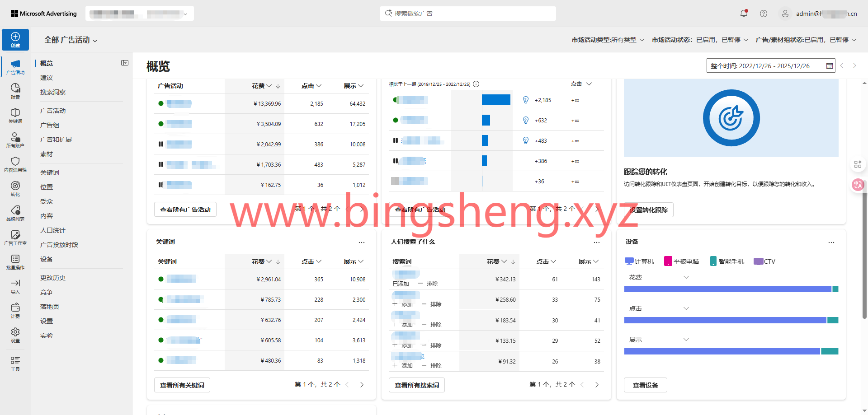Select 更改历史 in the side menu

[53, 278]
